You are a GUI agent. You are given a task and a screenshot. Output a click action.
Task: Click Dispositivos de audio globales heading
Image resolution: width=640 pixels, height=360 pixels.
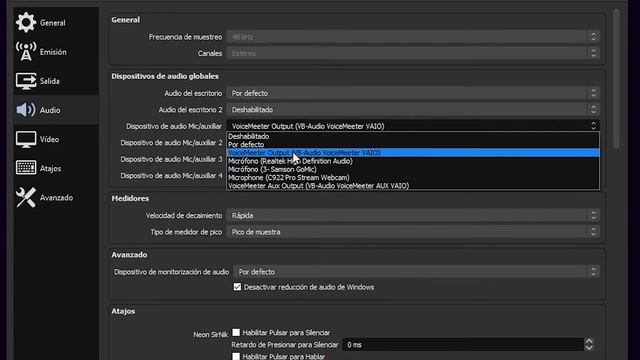pyautogui.click(x=165, y=76)
